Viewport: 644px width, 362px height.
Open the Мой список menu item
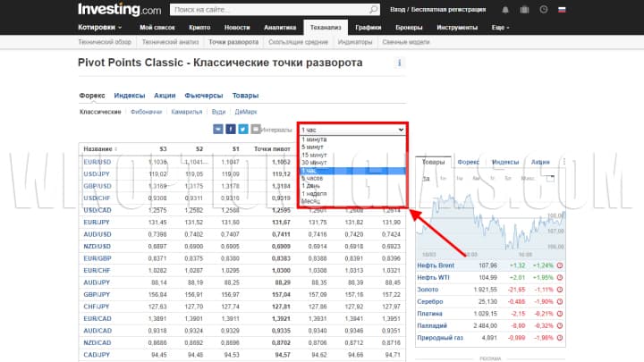pyautogui.click(x=157, y=28)
